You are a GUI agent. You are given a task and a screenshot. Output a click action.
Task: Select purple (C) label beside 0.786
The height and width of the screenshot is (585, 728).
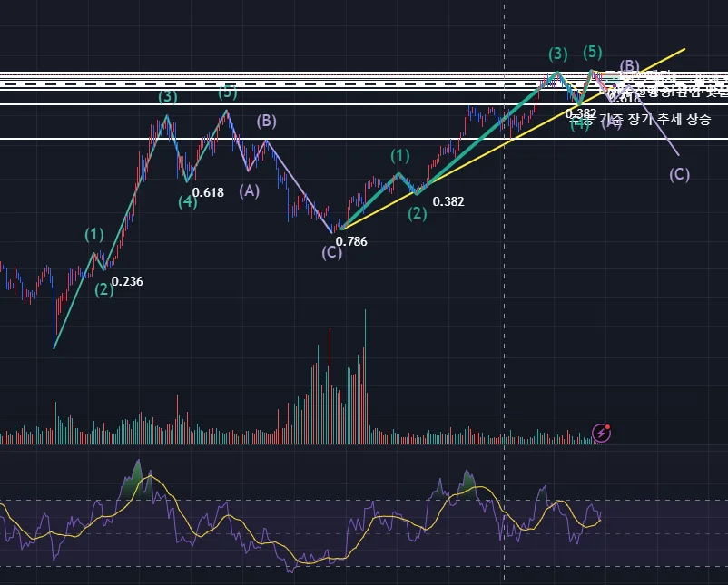coord(331,253)
